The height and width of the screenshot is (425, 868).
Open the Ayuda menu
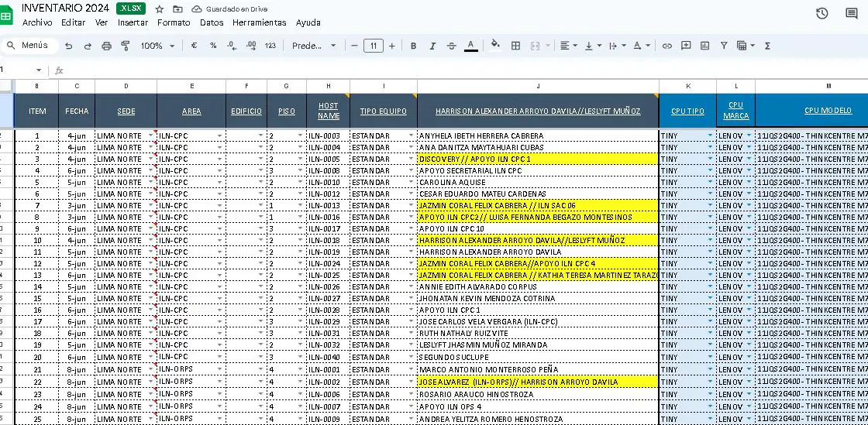pyautogui.click(x=308, y=22)
